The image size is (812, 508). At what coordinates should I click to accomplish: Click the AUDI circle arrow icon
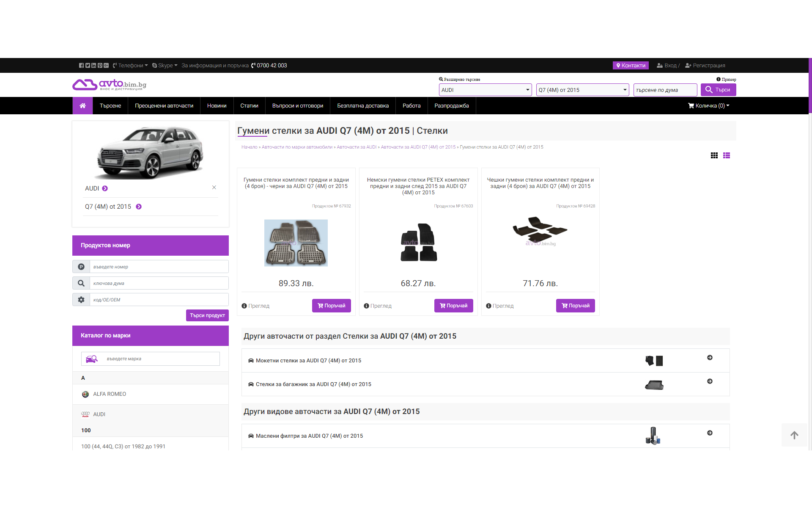(x=105, y=188)
